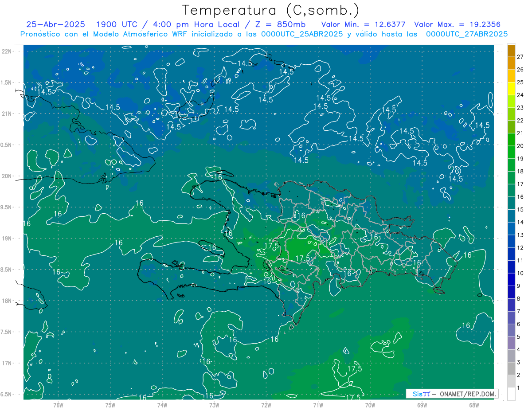Click the 1900 UTC time text

[116, 24]
